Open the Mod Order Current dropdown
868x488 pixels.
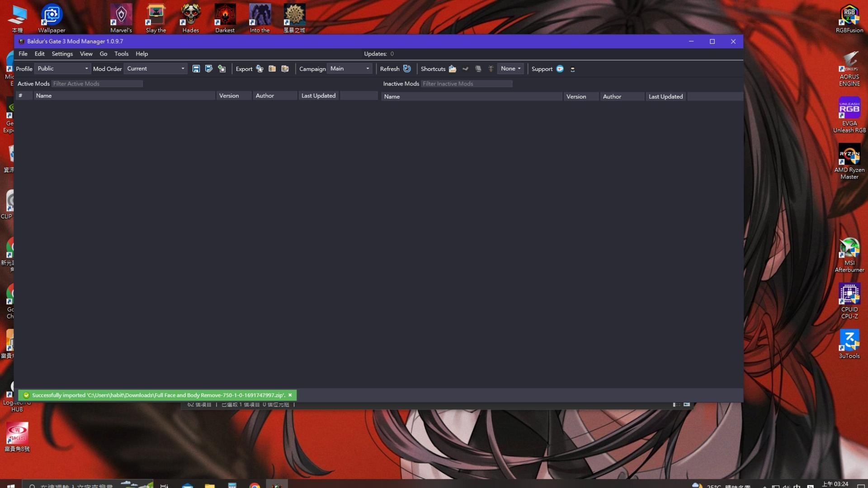point(156,69)
